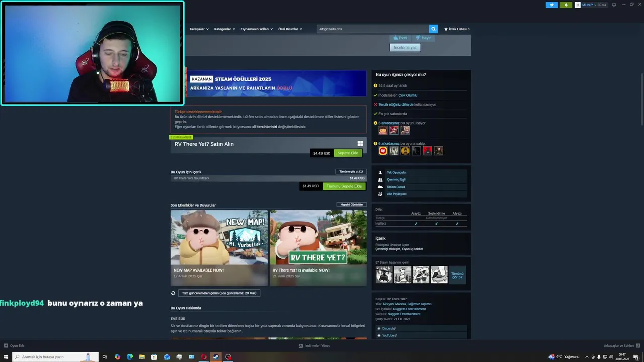Open RV There Yet? is available NOW! card
This screenshot has width=644, height=362.
[318, 248]
